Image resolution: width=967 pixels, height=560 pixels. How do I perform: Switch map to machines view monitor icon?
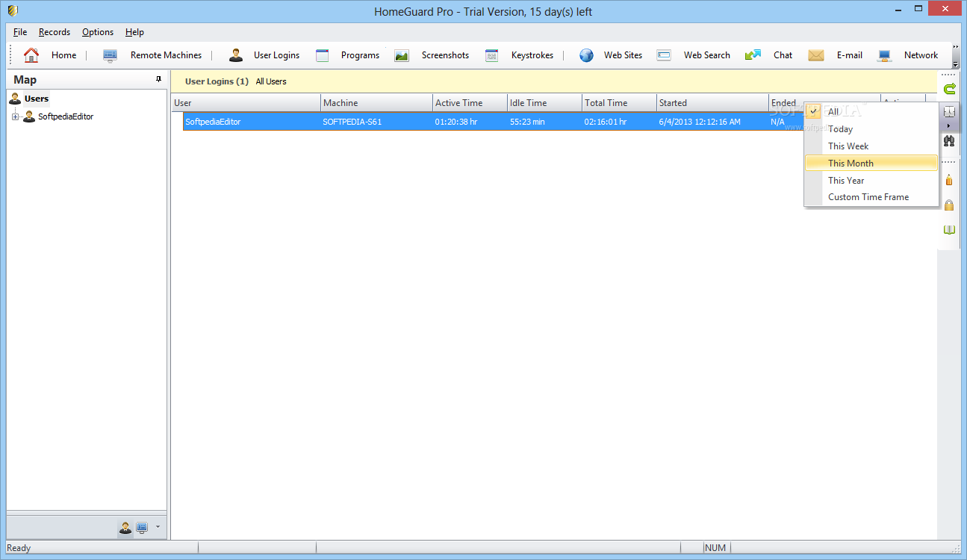[141, 528]
